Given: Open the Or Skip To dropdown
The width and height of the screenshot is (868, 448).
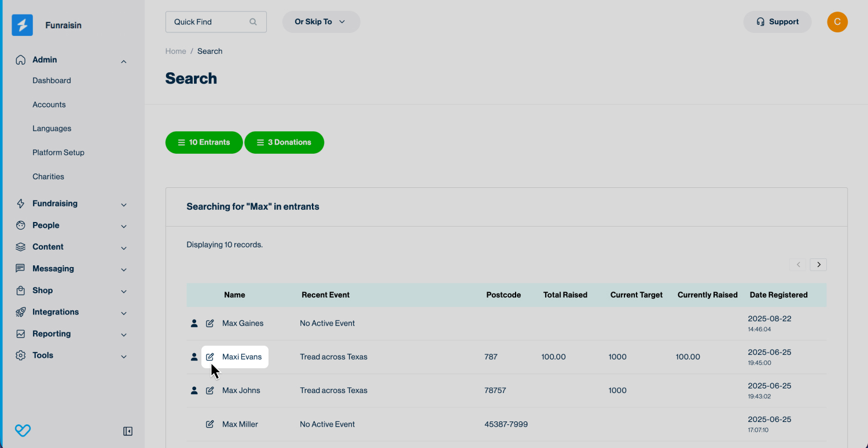Looking at the screenshot, I should click(x=321, y=22).
